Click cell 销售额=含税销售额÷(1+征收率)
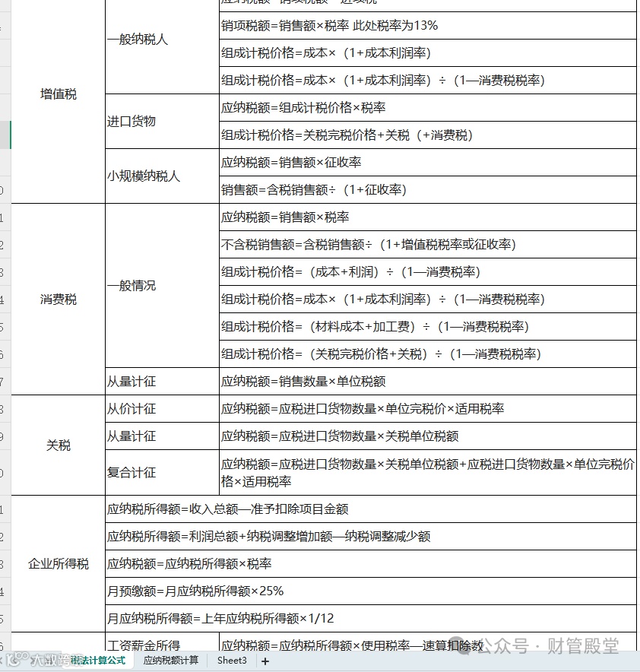Viewport: 640px width, 672px height. (428, 190)
